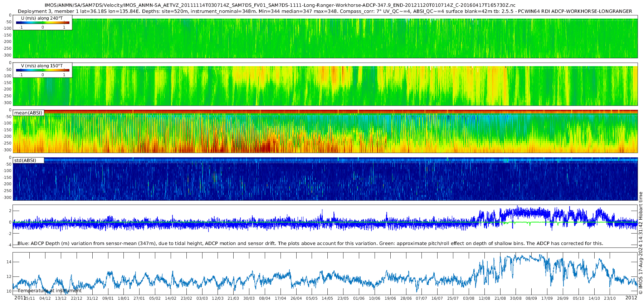Click the std(ABSI) panel label
This screenshot has width=644, height=304.
tap(25, 161)
